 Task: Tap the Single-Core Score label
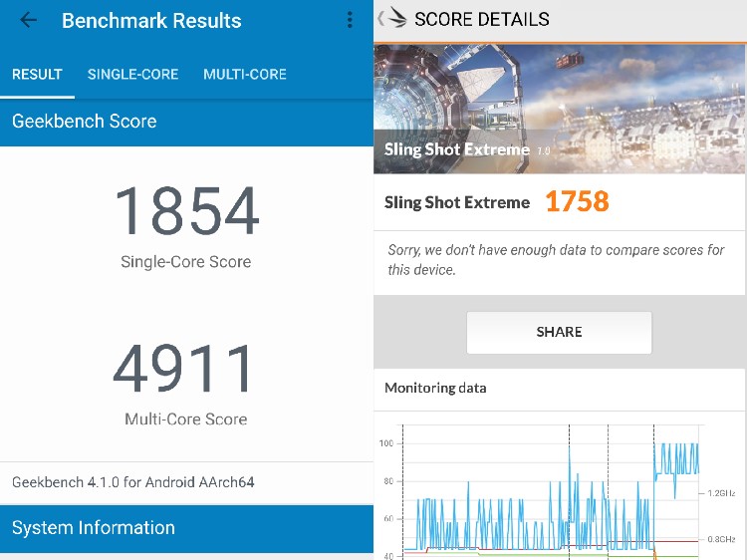point(186,262)
